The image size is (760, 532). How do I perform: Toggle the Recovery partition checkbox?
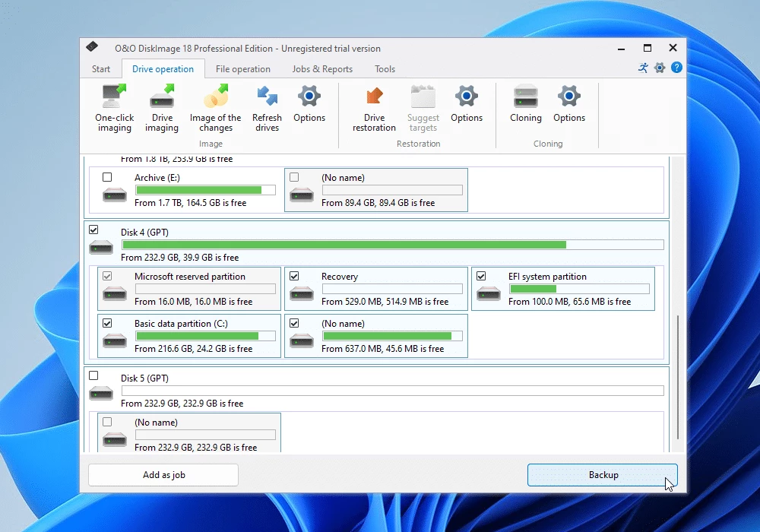[x=294, y=277]
